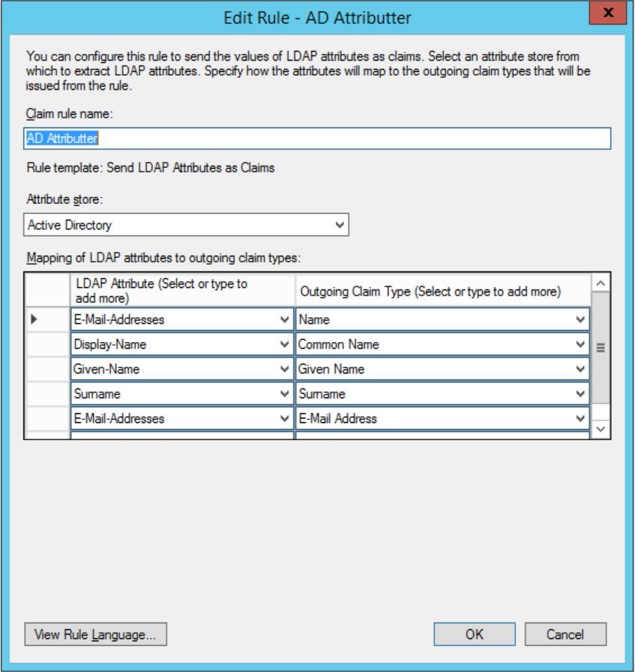The width and height of the screenshot is (635, 672).
Task: Open the E-Mail Address claim type dropdown
Action: point(580,418)
